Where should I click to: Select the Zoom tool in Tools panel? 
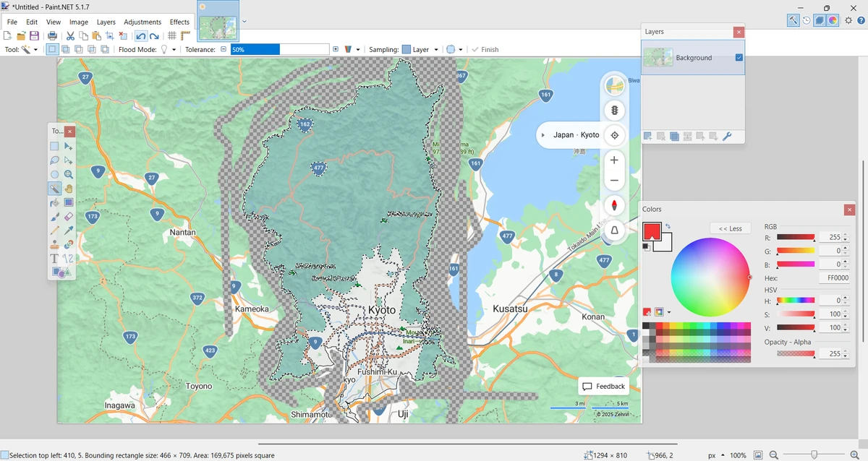point(68,174)
